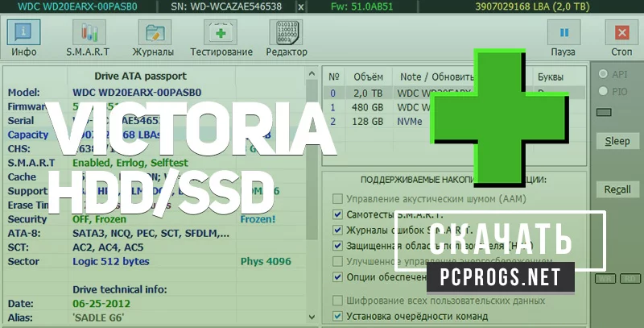
Task: Toggle Установка очерёдности команд checkbox
Action: [337, 317]
